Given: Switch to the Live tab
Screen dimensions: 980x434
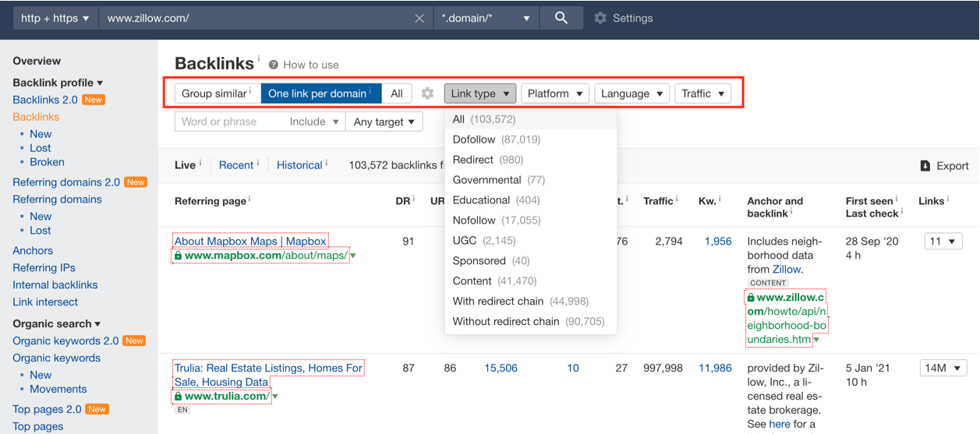Looking at the screenshot, I should 185,165.
